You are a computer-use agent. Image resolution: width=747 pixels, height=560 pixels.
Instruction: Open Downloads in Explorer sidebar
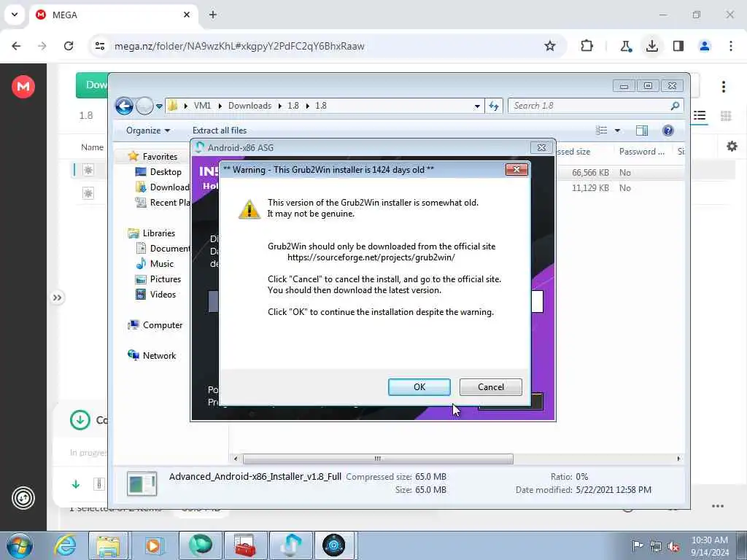click(x=163, y=187)
